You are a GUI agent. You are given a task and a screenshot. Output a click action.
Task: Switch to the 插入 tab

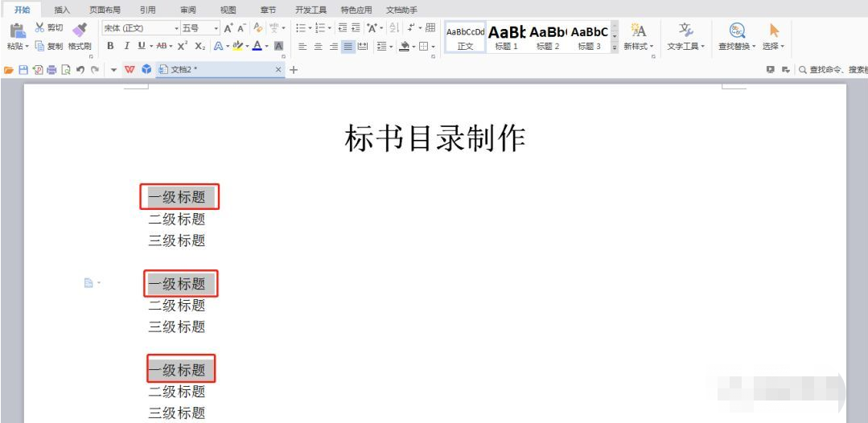tap(62, 10)
